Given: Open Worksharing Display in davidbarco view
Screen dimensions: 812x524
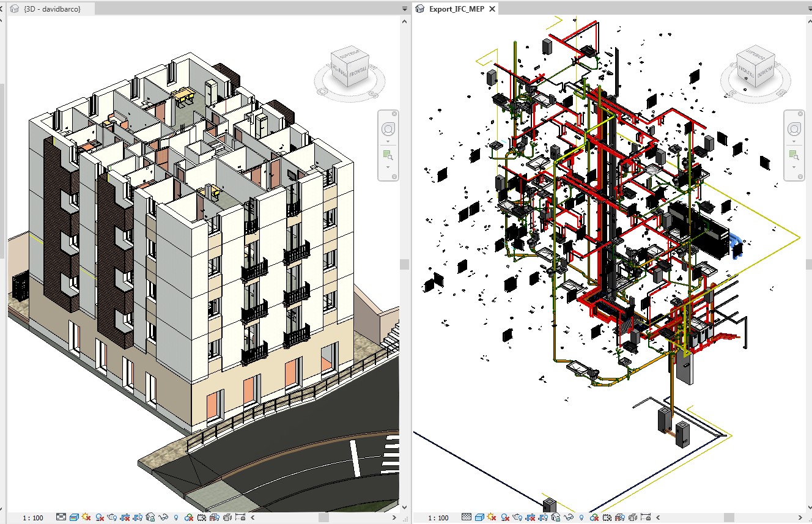Looking at the screenshot, I should point(190,517).
